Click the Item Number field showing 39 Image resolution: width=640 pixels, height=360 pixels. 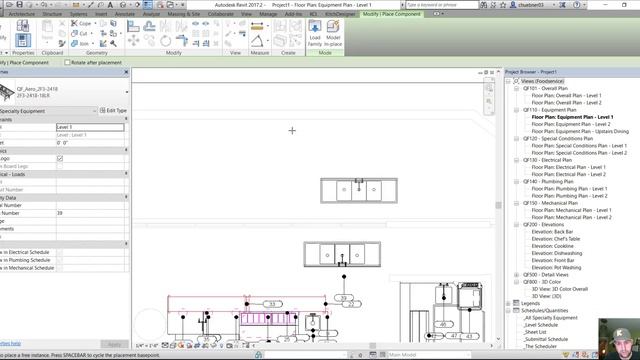[x=90, y=213]
